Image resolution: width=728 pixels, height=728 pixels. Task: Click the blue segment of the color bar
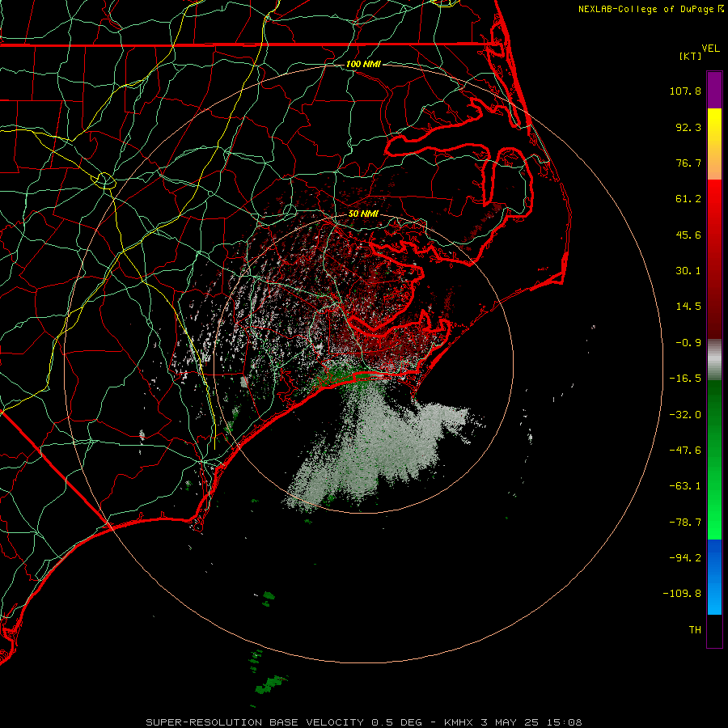coord(714,577)
